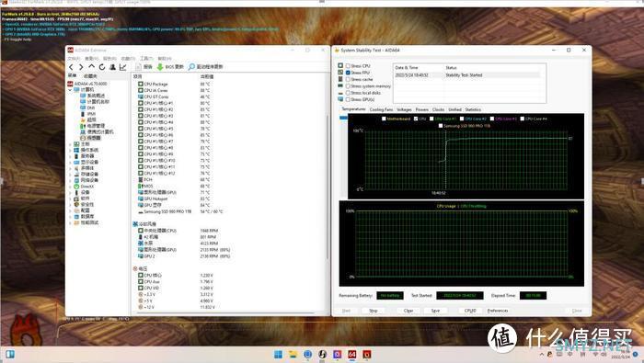Switch to the Voltages tab
The height and width of the screenshot is (363, 644).
point(404,109)
